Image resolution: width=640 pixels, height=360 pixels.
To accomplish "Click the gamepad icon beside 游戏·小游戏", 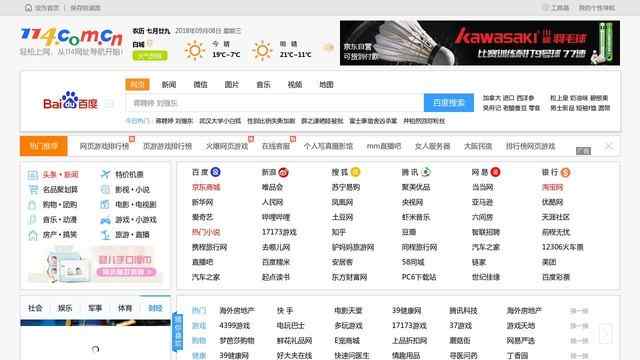I will 105,220.
